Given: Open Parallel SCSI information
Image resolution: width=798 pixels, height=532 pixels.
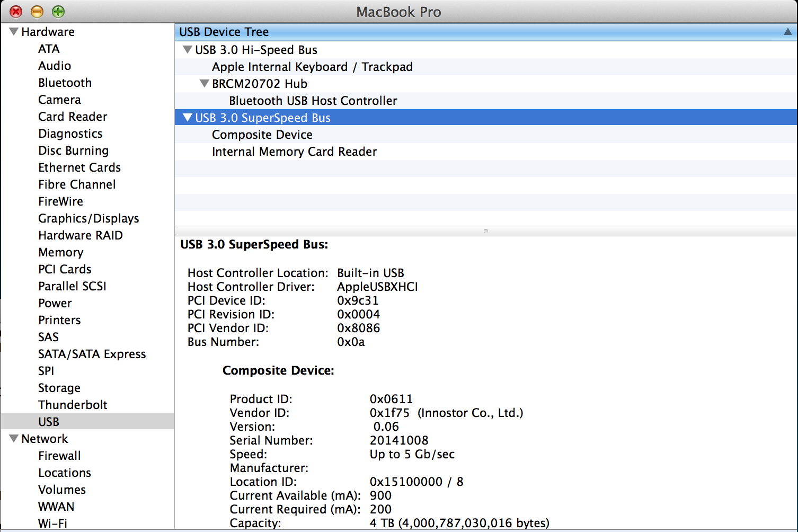Looking at the screenshot, I should tap(72, 286).
